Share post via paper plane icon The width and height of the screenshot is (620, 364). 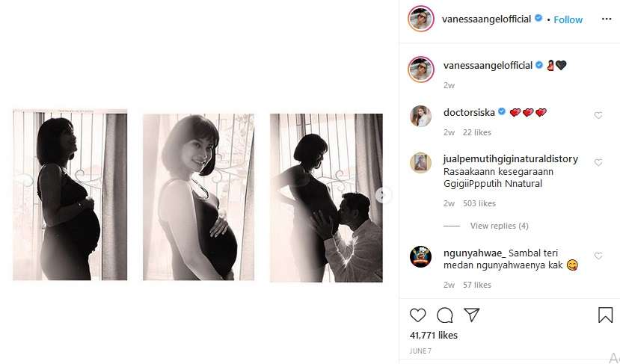[x=471, y=315]
